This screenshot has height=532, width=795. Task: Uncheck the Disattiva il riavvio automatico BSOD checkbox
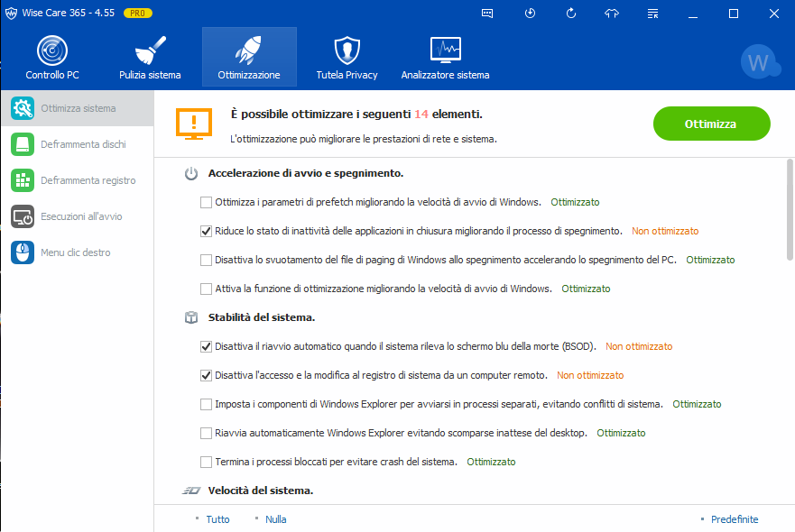[206, 347]
